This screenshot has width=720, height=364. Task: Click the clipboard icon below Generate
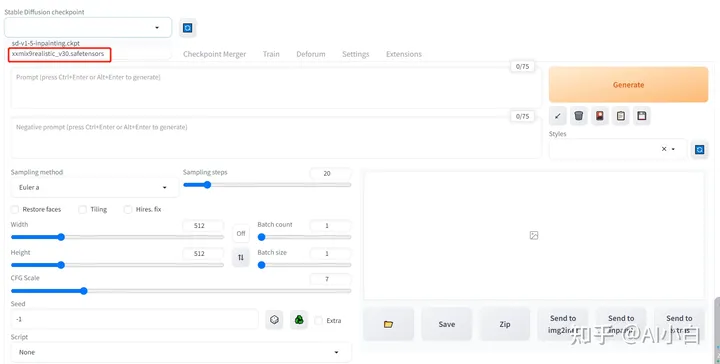pyautogui.click(x=621, y=116)
